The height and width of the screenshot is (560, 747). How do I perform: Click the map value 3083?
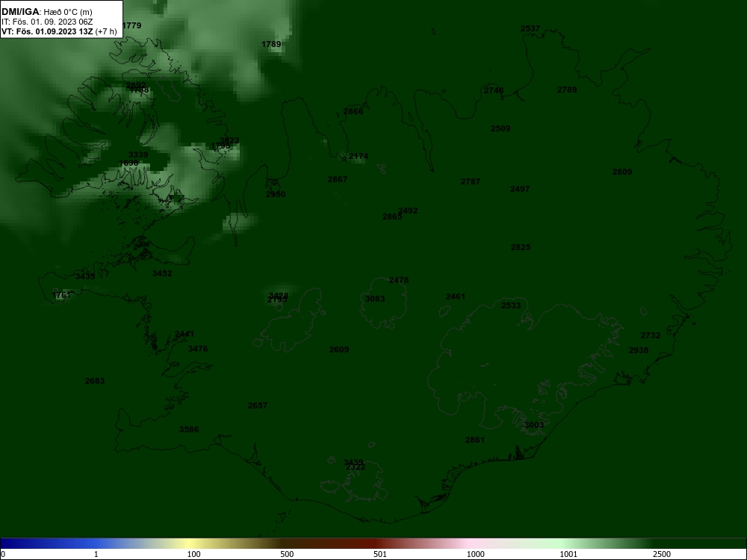click(375, 299)
